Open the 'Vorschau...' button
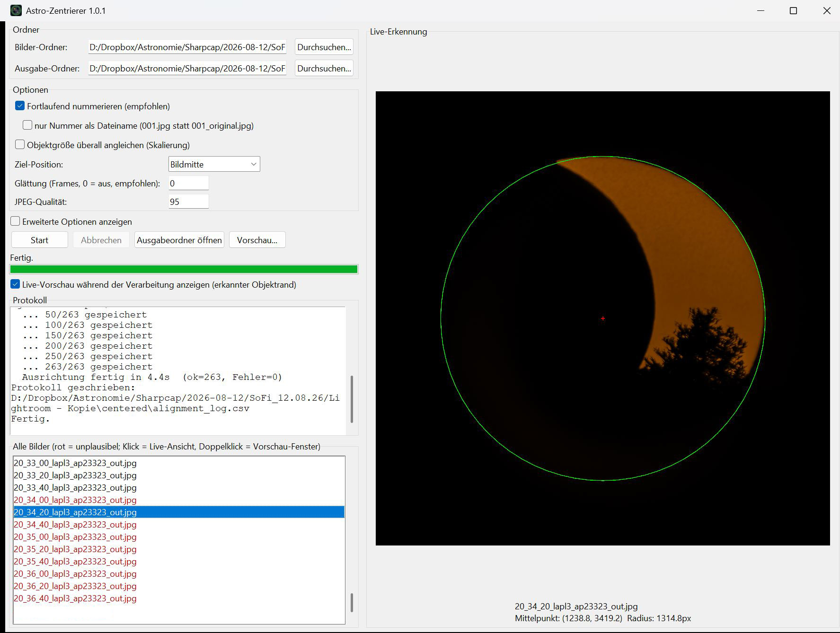 tap(257, 240)
